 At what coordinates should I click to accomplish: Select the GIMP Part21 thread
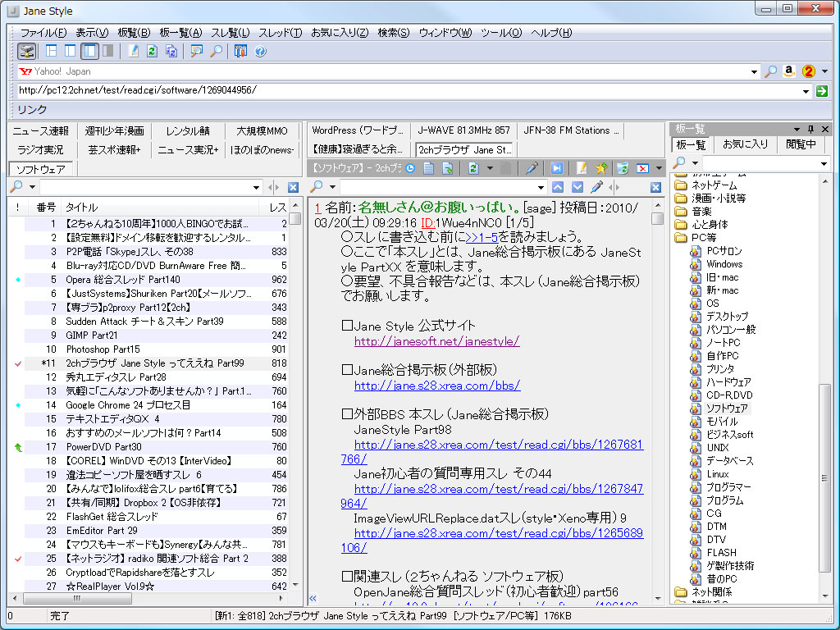click(92, 335)
